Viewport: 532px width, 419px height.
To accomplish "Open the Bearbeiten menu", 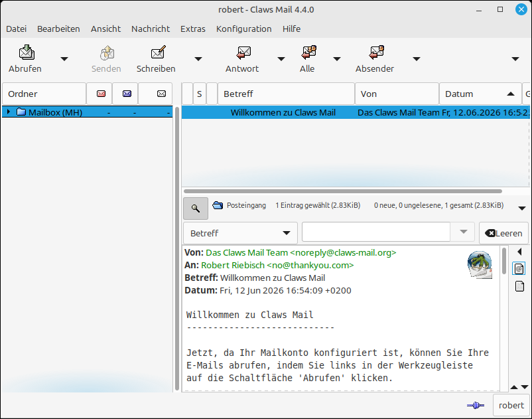I will coord(58,29).
